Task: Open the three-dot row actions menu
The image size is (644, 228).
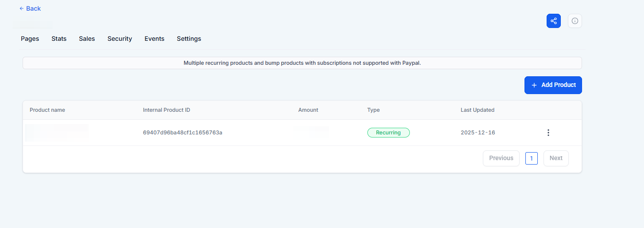Action: tap(548, 133)
